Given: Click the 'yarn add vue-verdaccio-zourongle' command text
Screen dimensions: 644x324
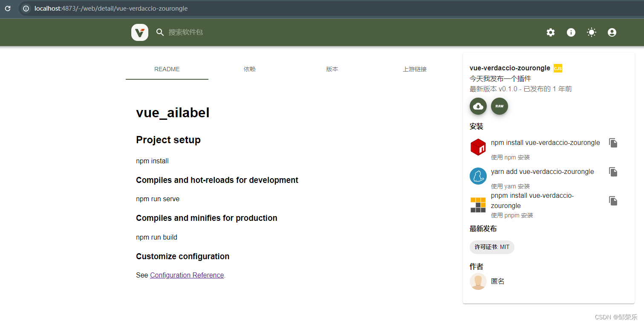Looking at the screenshot, I should pos(543,172).
